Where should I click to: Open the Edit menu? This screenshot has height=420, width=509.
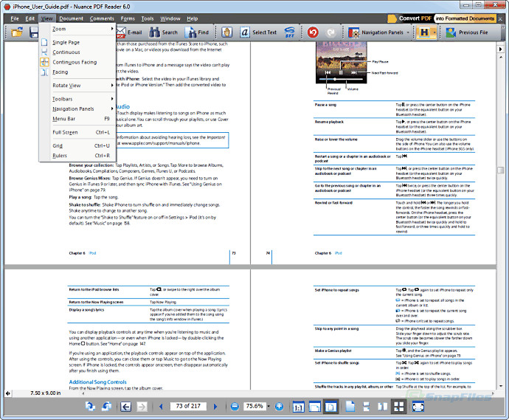(x=30, y=18)
